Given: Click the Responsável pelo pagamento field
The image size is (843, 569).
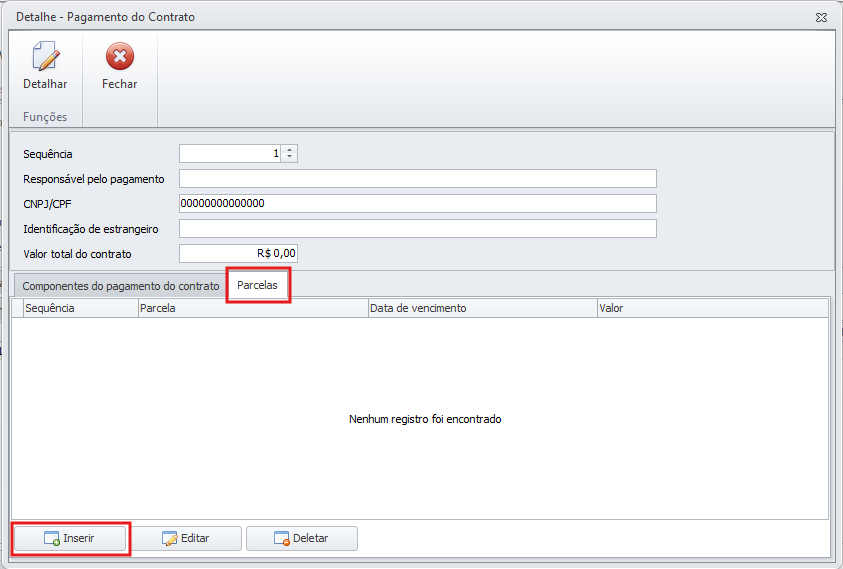Looking at the screenshot, I should 417,179.
